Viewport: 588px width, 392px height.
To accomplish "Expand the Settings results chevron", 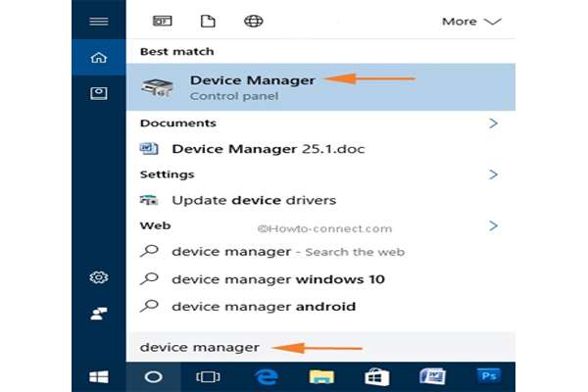I will tap(493, 174).
